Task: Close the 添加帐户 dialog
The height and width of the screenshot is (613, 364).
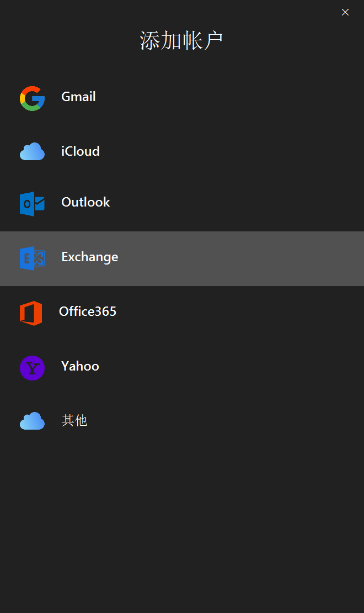Action: 345,12
